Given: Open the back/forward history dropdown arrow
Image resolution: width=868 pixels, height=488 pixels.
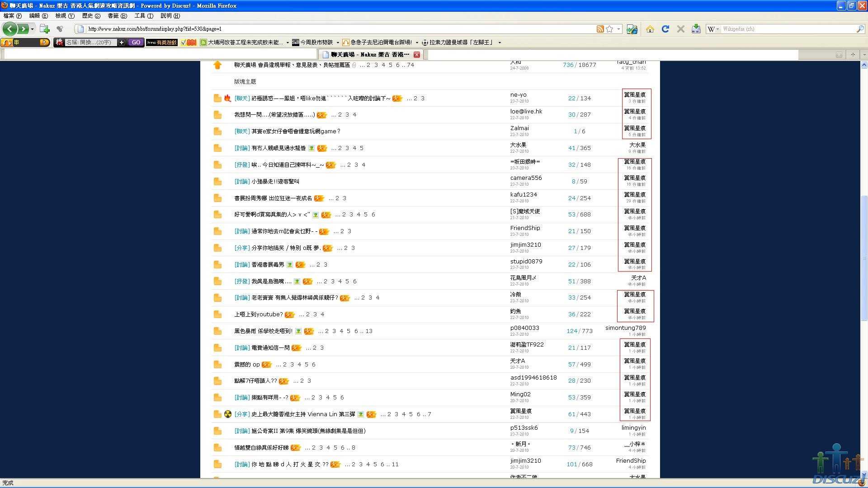Looking at the screenshot, I should pyautogui.click(x=32, y=29).
